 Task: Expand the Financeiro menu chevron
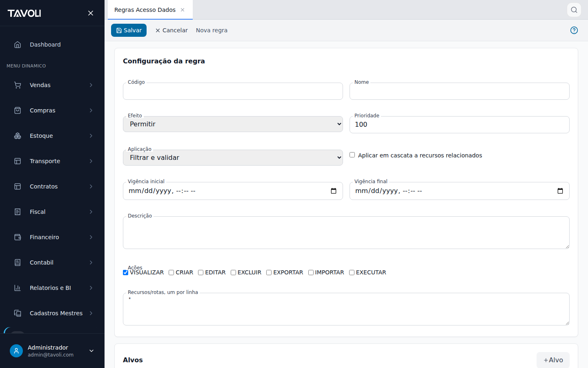[91, 237]
